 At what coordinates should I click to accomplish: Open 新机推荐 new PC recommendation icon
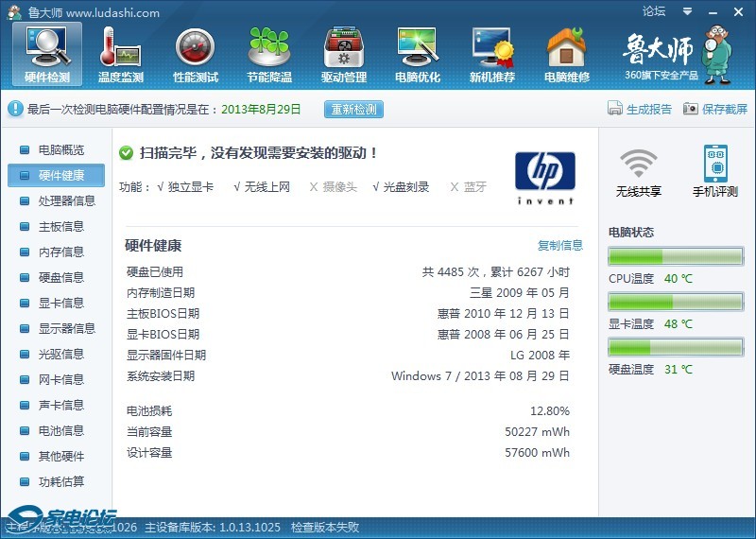(x=492, y=49)
